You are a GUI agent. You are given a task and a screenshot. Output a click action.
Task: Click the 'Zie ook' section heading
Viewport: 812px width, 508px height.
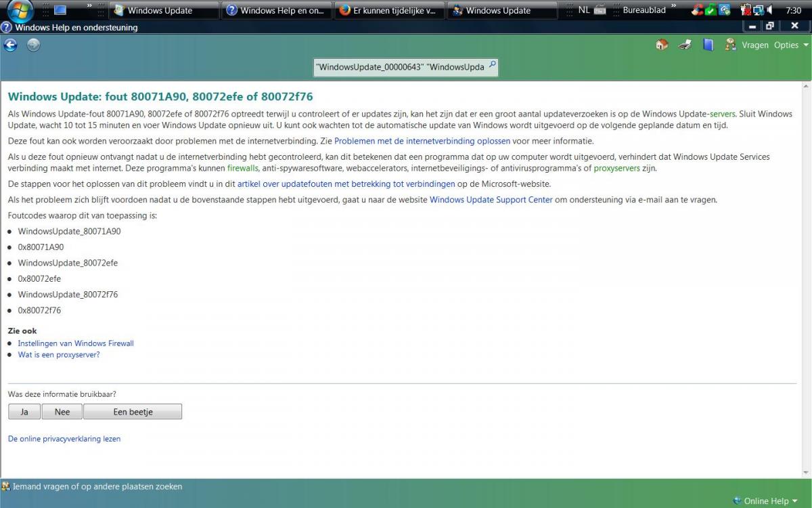coord(22,331)
